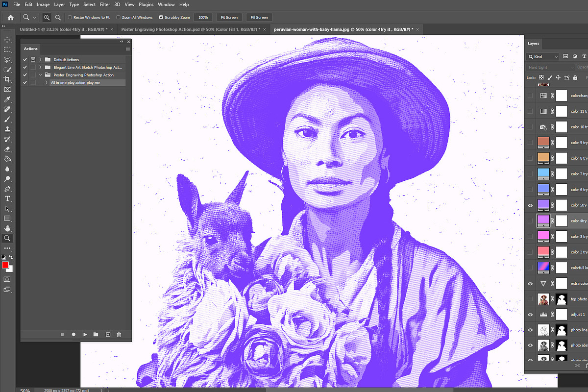Select the Polygonal Lasso tool

(7, 60)
